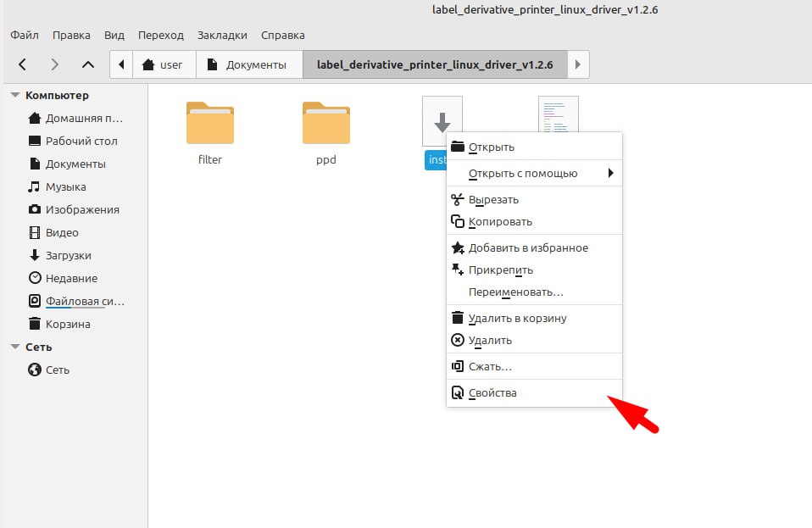The height and width of the screenshot is (528, 812).
Task: Select Копировать from context menu
Action: [500, 221]
